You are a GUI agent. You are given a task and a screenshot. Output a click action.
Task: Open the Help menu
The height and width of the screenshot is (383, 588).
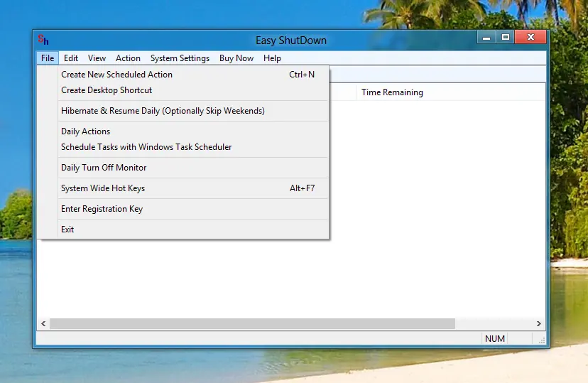272,58
